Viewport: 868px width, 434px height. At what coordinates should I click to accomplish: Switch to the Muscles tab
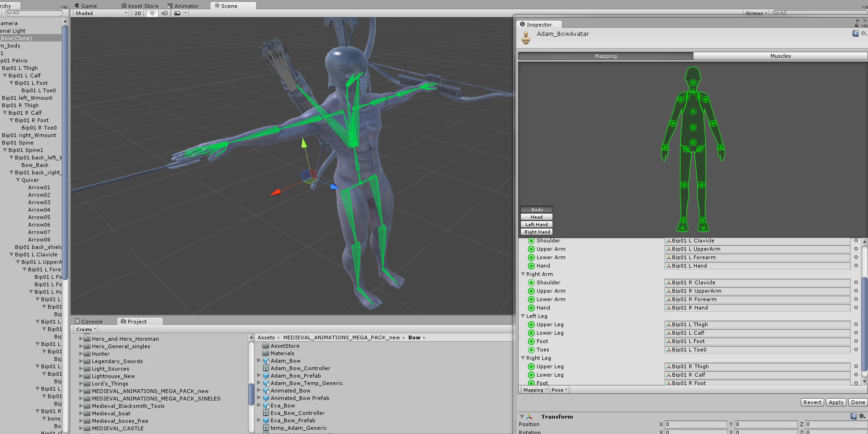(x=780, y=55)
